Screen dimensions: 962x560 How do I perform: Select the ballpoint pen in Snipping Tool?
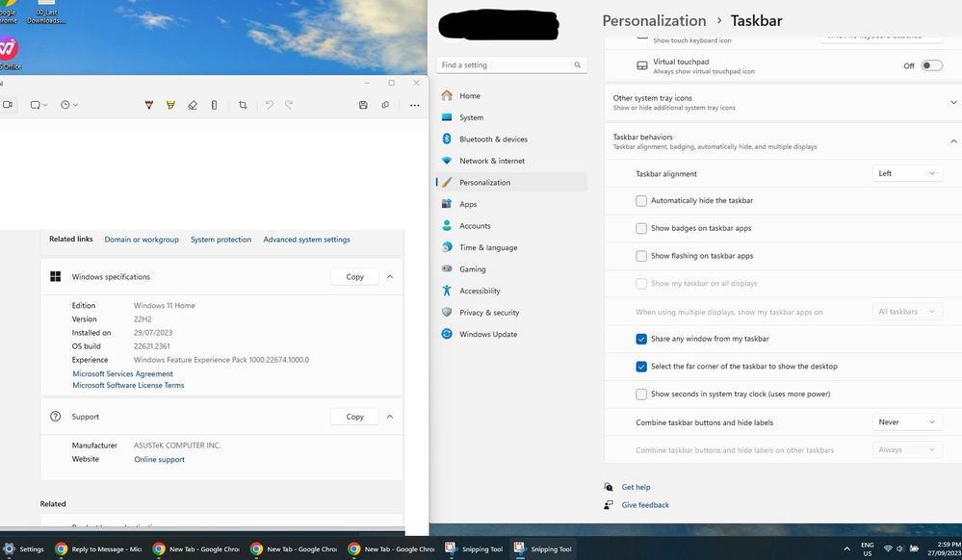click(149, 105)
